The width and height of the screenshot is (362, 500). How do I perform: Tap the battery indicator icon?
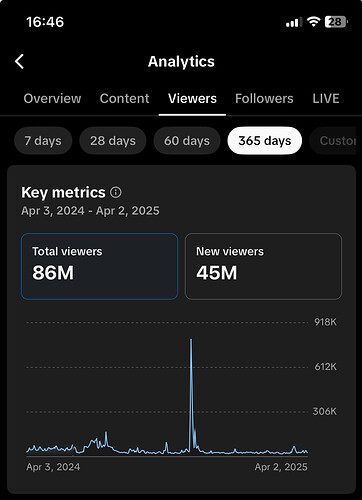point(336,22)
